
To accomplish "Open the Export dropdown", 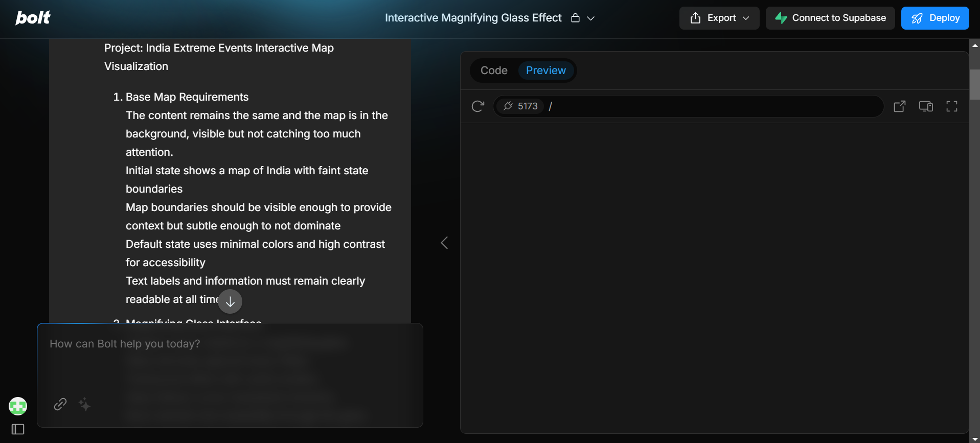I will pos(719,18).
